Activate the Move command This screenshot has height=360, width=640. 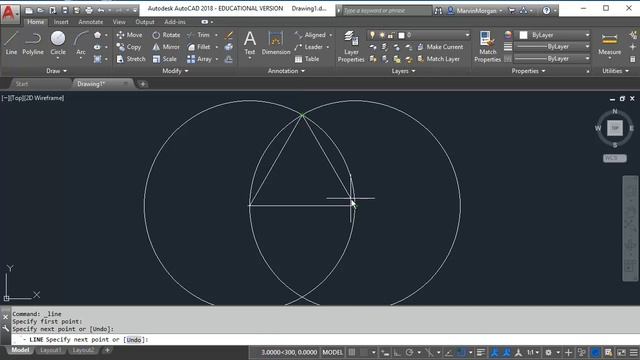click(129, 35)
